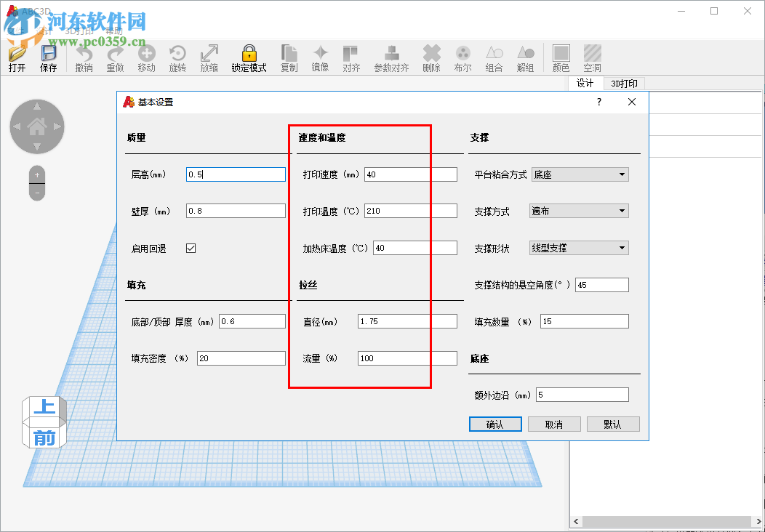Select the Scale (放缩) tool
765x532 pixels.
[209, 59]
